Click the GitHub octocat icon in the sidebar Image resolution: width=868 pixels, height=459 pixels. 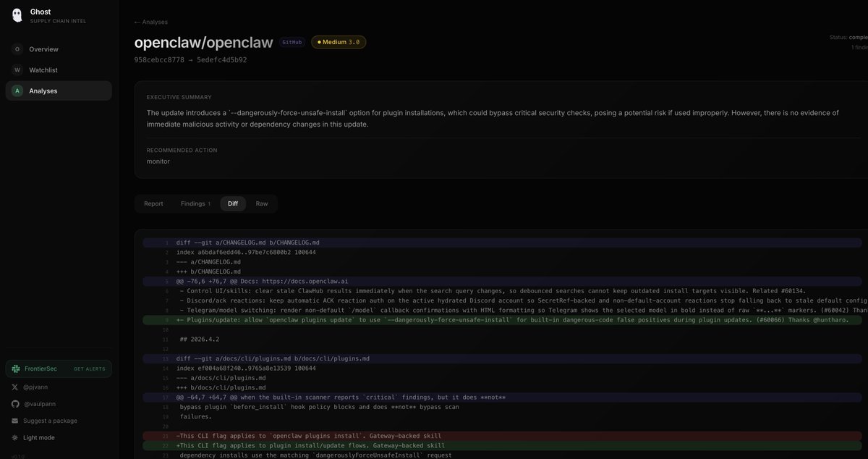pos(15,404)
